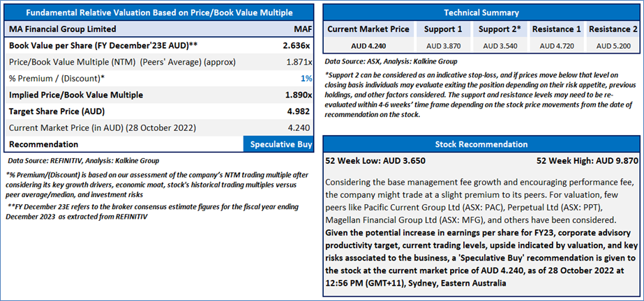This screenshot has height=301, width=644.
Task: Select the Support 2* column header
Action: [499, 29]
